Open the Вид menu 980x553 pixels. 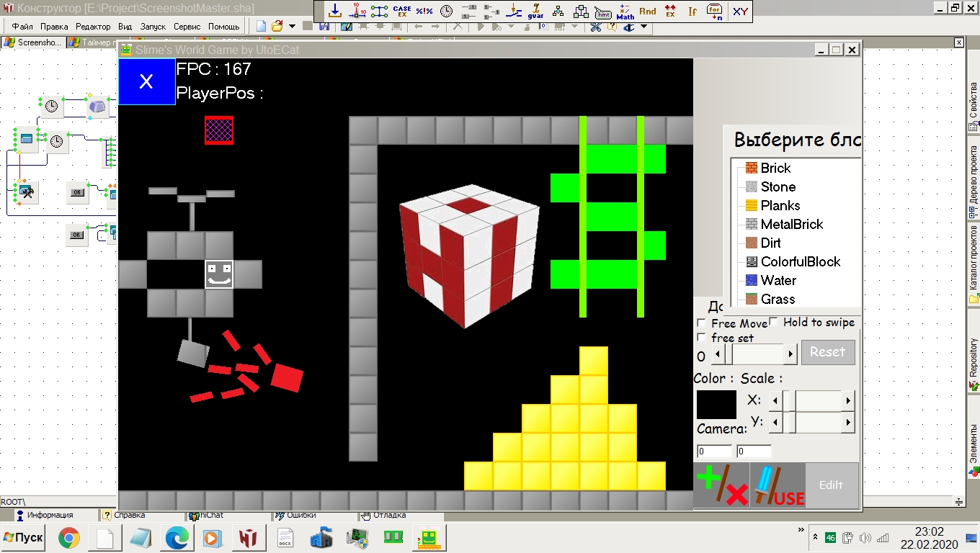[x=125, y=27]
